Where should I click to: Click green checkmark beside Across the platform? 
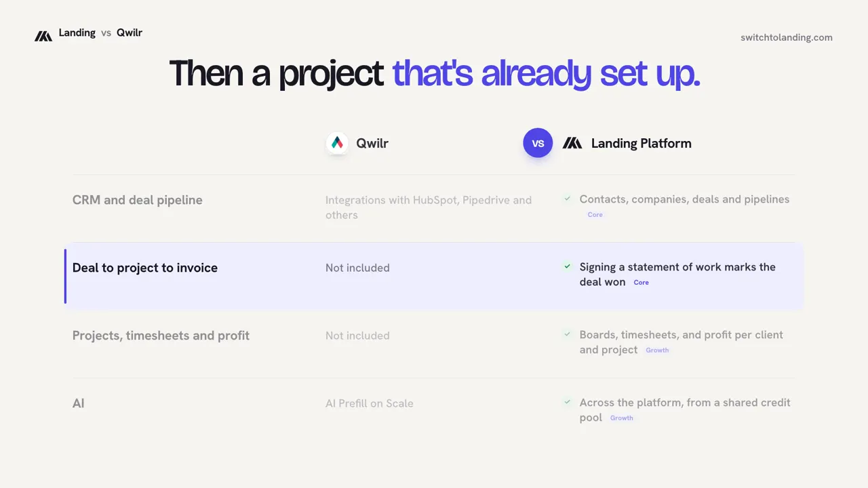pyautogui.click(x=568, y=402)
